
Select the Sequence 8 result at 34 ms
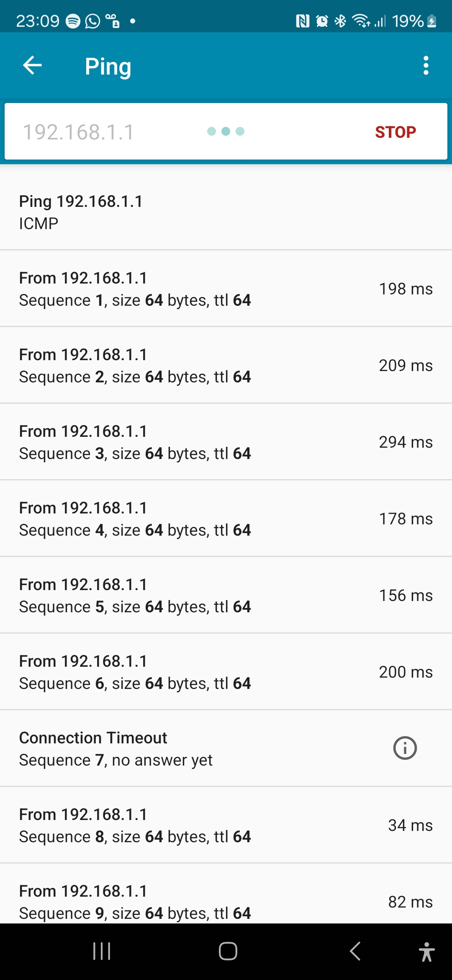coord(226,825)
